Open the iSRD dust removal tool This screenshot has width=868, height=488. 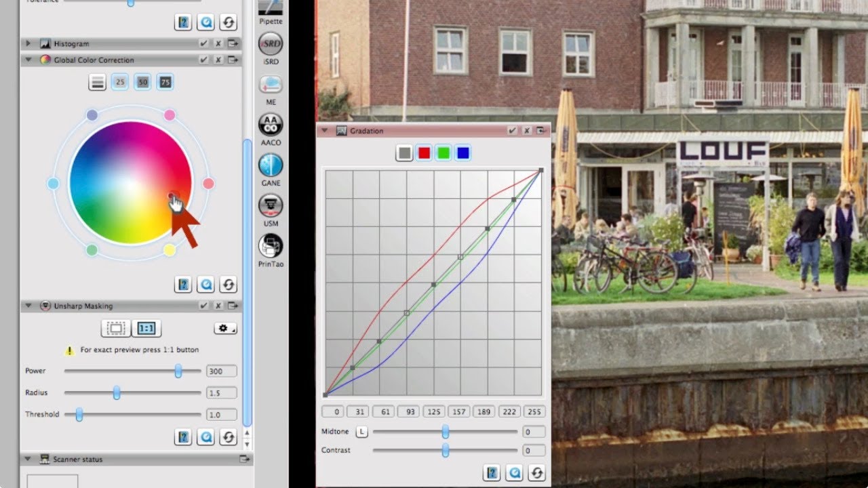(x=271, y=44)
